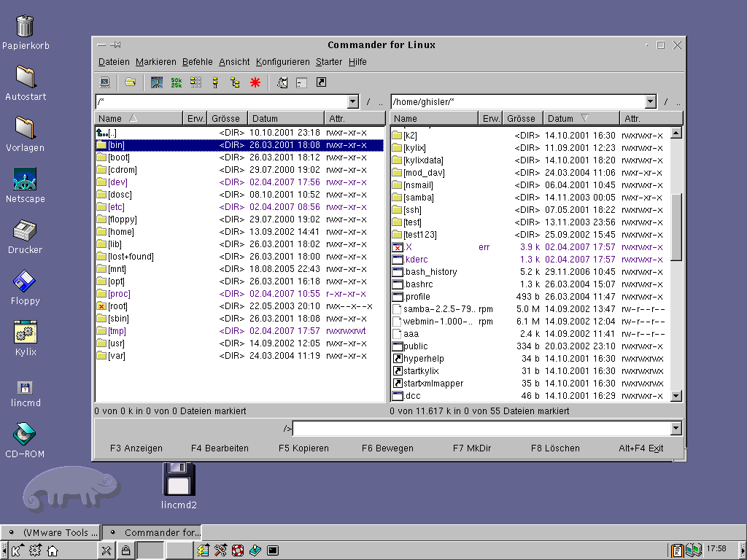Select the lincmd desktop icon

tap(26, 394)
